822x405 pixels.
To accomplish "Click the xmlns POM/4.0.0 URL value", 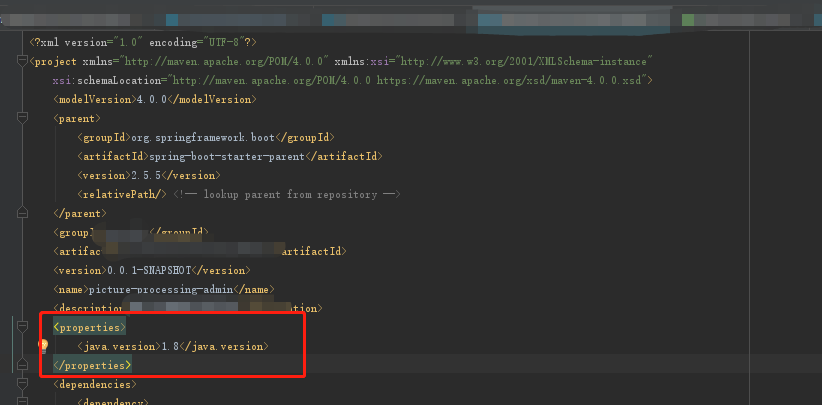I will [225, 61].
